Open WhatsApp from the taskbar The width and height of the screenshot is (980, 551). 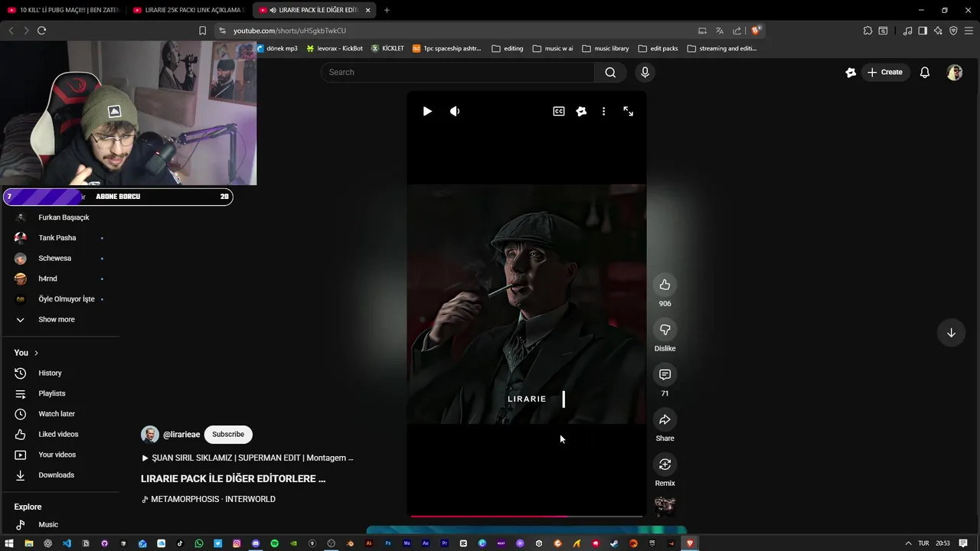coord(199,543)
